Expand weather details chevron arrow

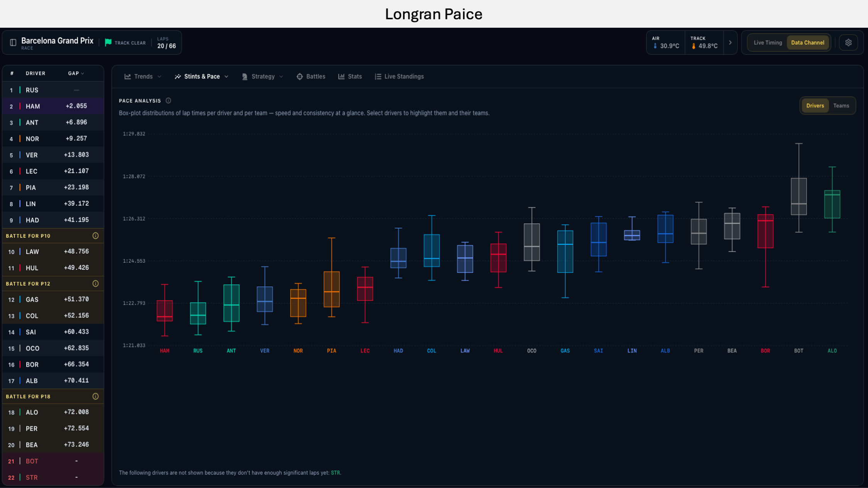[730, 42]
